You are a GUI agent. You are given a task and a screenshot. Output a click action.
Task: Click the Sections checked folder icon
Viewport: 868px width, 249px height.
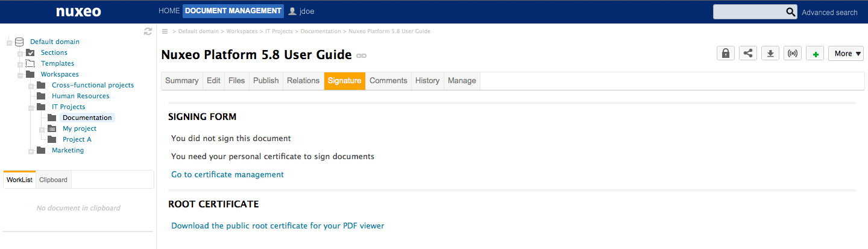coord(30,52)
